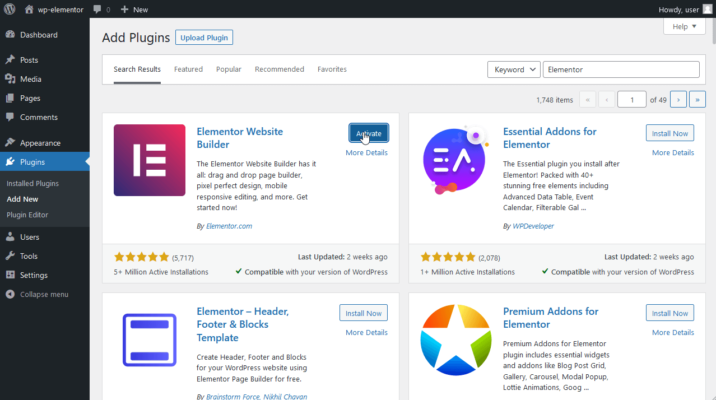Image resolution: width=716 pixels, height=400 pixels.
Task: Click the Tools wrench icon
Action: click(x=10, y=256)
